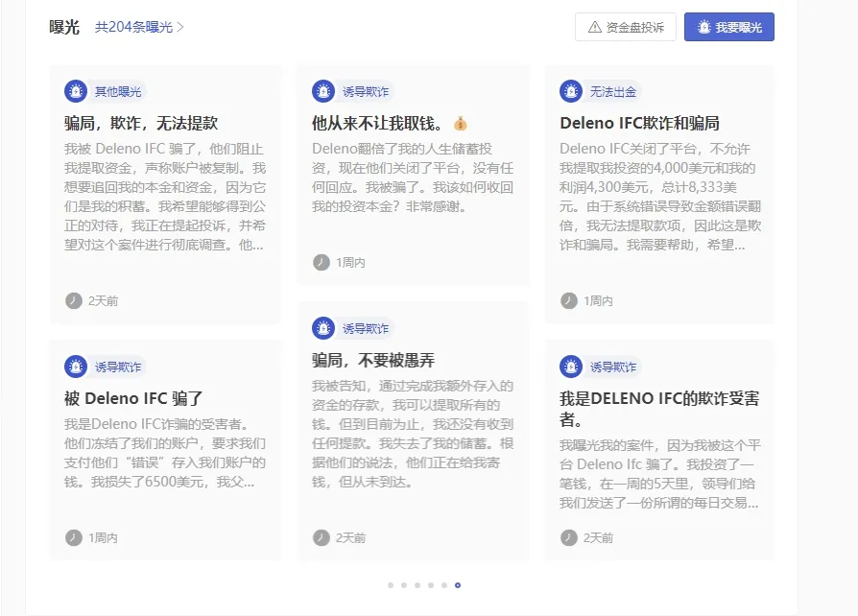Click text starting 我被告知，通过完成我额外存入
This screenshot has width=858, height=616.
[x=413, y=434]
